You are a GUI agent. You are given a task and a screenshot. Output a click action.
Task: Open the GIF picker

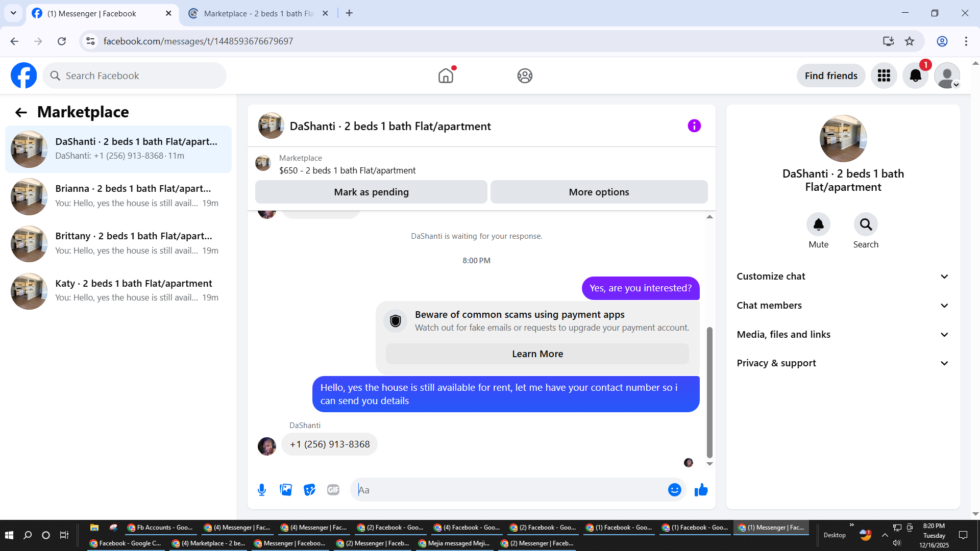click(333, 490)
